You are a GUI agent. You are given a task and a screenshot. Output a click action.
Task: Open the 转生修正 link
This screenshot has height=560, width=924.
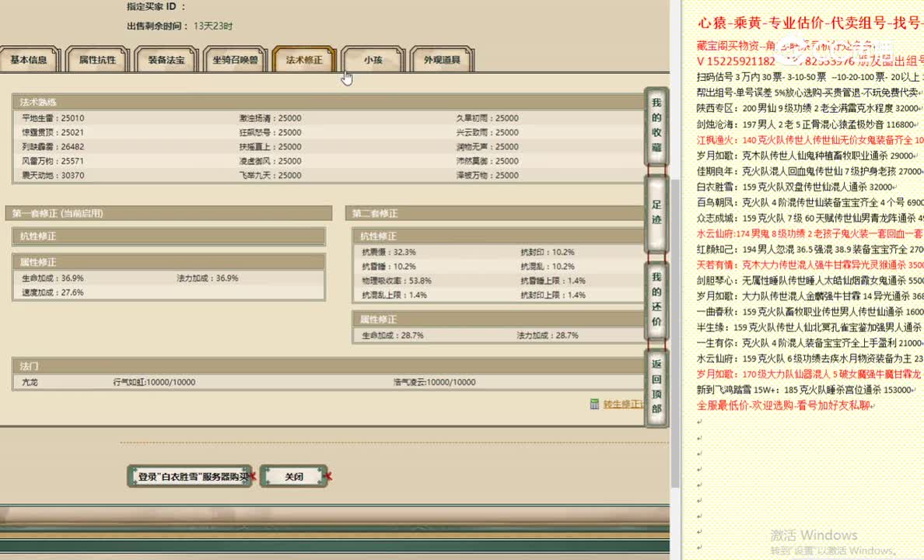(623, 404)
